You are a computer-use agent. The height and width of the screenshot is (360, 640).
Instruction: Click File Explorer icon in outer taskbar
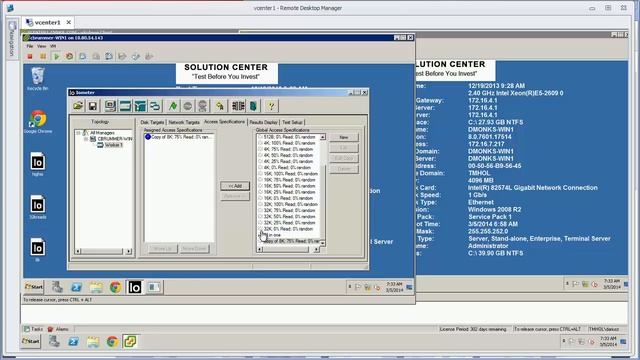point(93,341)
